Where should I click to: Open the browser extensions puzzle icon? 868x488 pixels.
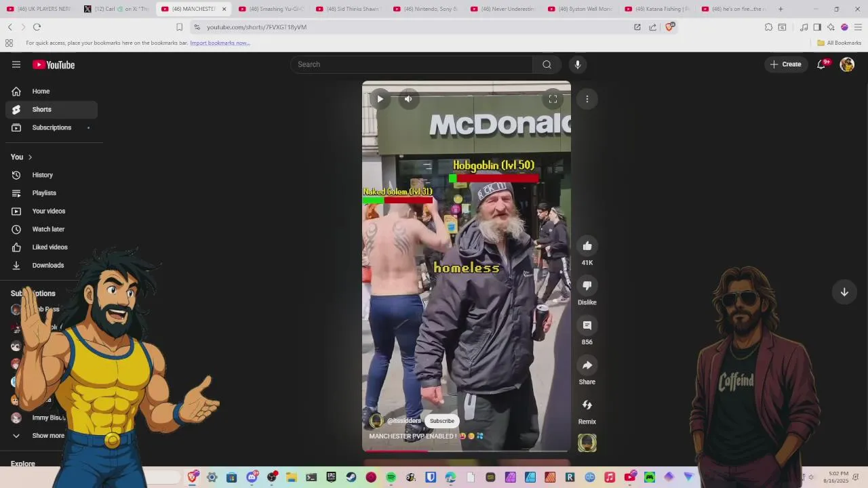tap(768, 27)
